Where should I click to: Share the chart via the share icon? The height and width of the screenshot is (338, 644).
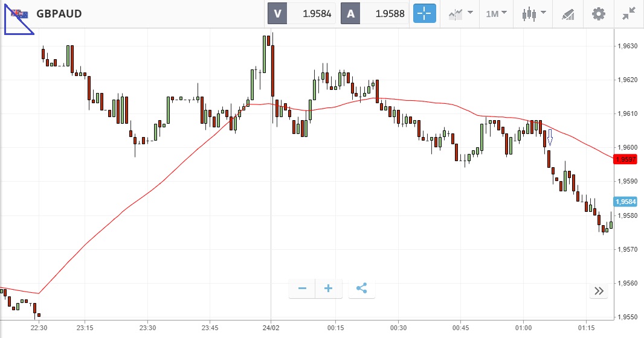pos(361,289)
